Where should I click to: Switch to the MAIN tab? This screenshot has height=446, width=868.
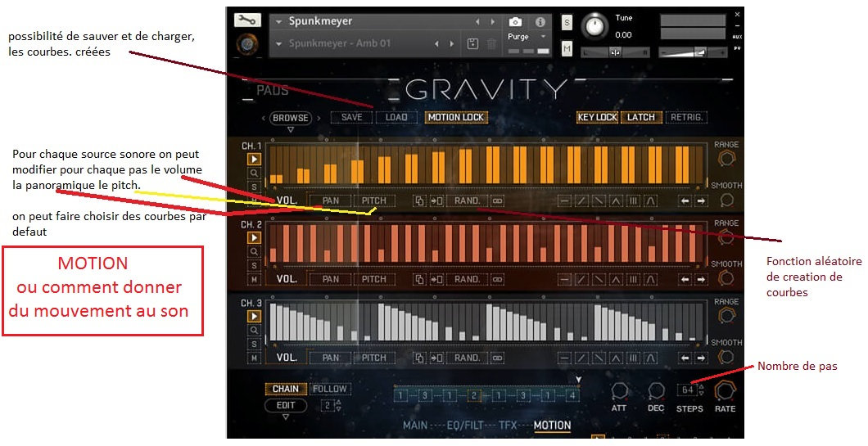pyautogui.click(x=415, y=425)
